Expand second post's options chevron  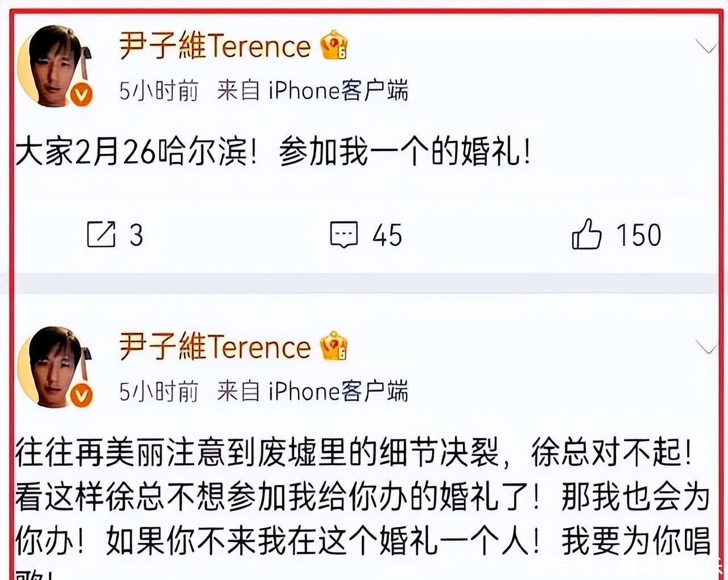coord(706,347)
